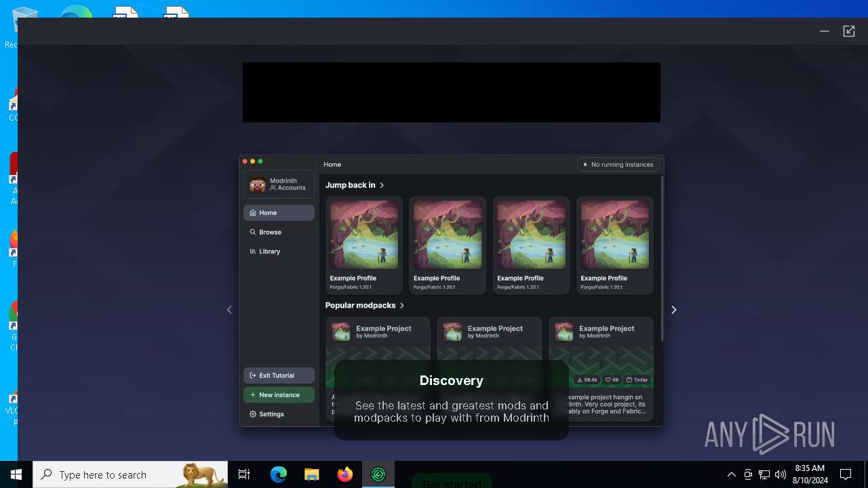Open the Windows Start menu
868x488 pixels.
[16, 474]
